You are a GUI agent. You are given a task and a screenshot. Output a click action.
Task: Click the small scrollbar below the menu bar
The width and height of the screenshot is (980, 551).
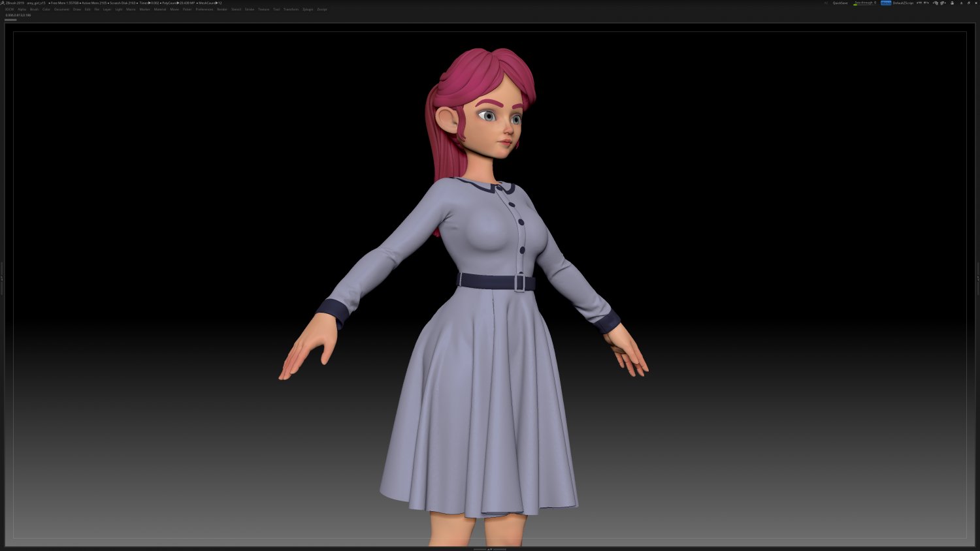coord(10,20)
